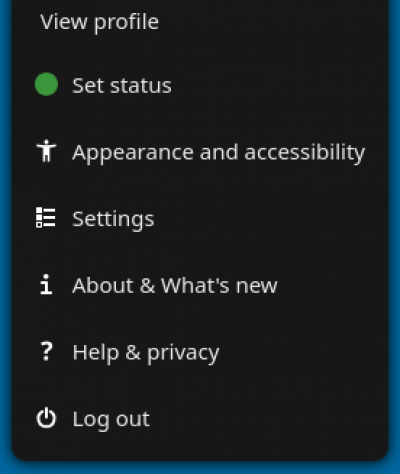The height and width of the screenshot is (474, 400).
Task: Click the Settings list icon
Action: (x=46, y=218)
